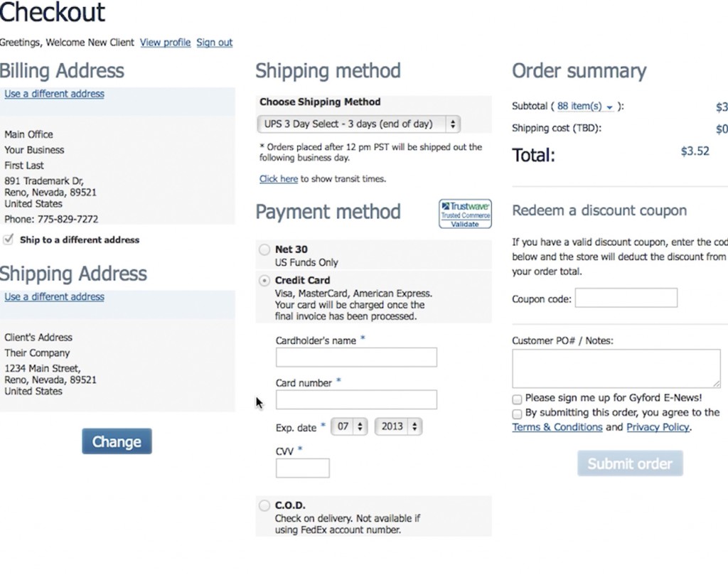Sign out of the account
728x575 pixels.
click(x=214, y=43)
